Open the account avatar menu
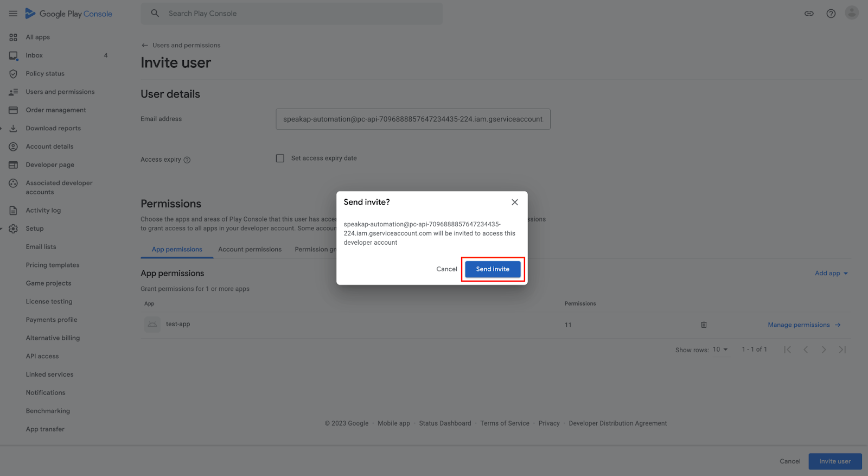 (x=852, y=12)
